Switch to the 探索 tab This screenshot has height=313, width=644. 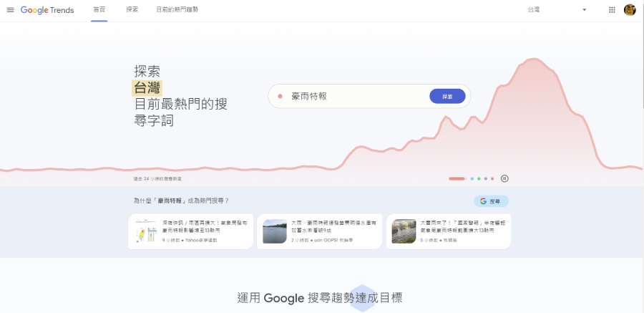pos(132,10)
